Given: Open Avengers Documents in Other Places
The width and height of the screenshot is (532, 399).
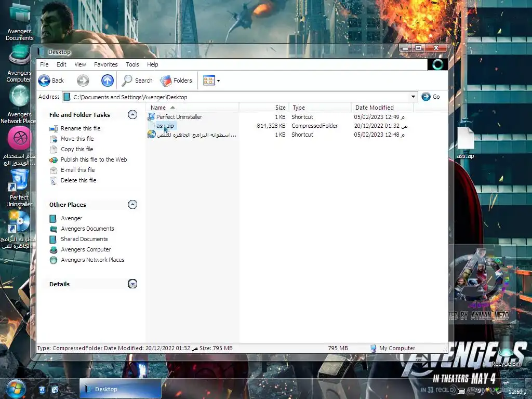Looking at the screenshot, I should click(87, 229).
